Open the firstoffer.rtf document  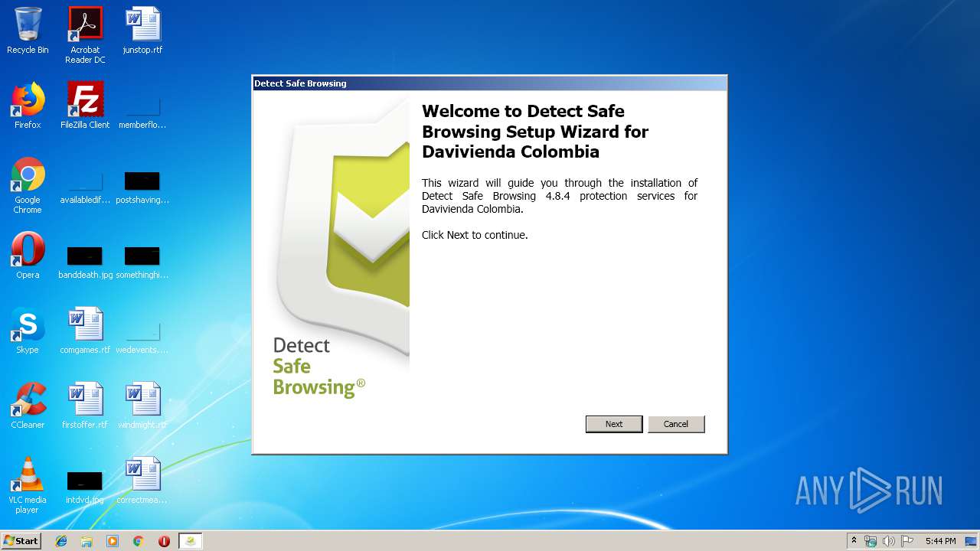[x=85, y=406]
